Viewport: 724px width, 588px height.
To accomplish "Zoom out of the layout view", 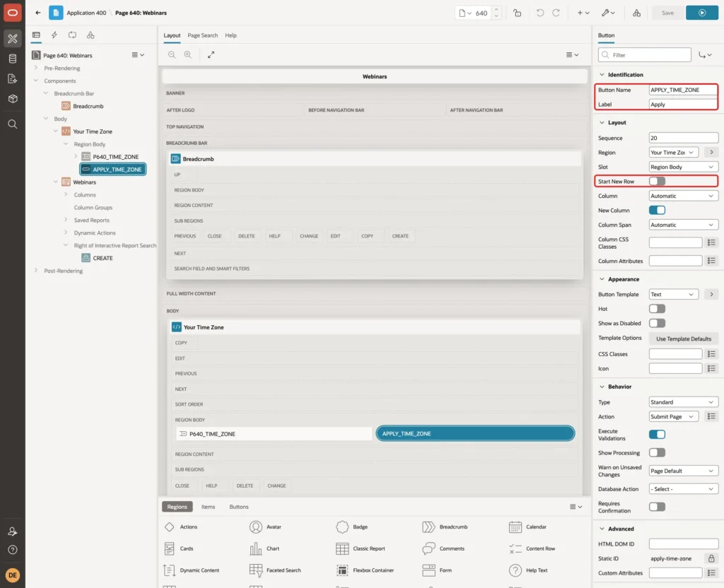I will [172, 54].
